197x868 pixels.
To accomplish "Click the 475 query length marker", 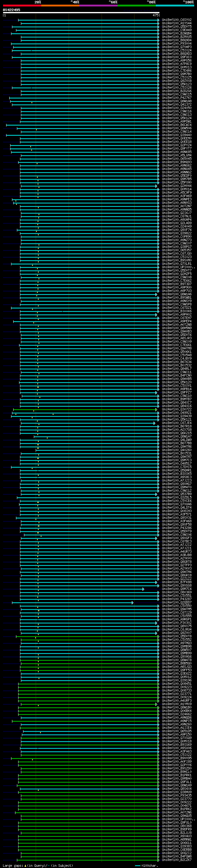I will tap(155, 15).
